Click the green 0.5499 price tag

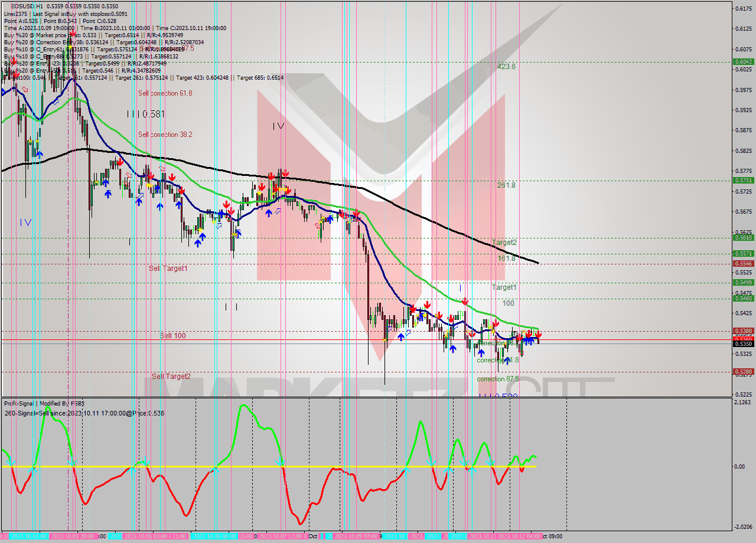click(743, 283)
